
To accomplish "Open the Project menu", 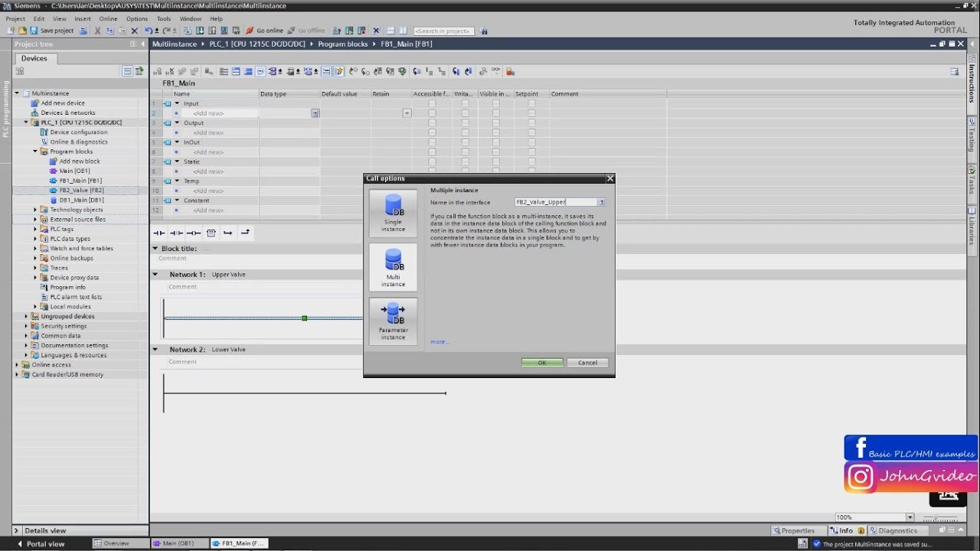I will coord(15,18).
